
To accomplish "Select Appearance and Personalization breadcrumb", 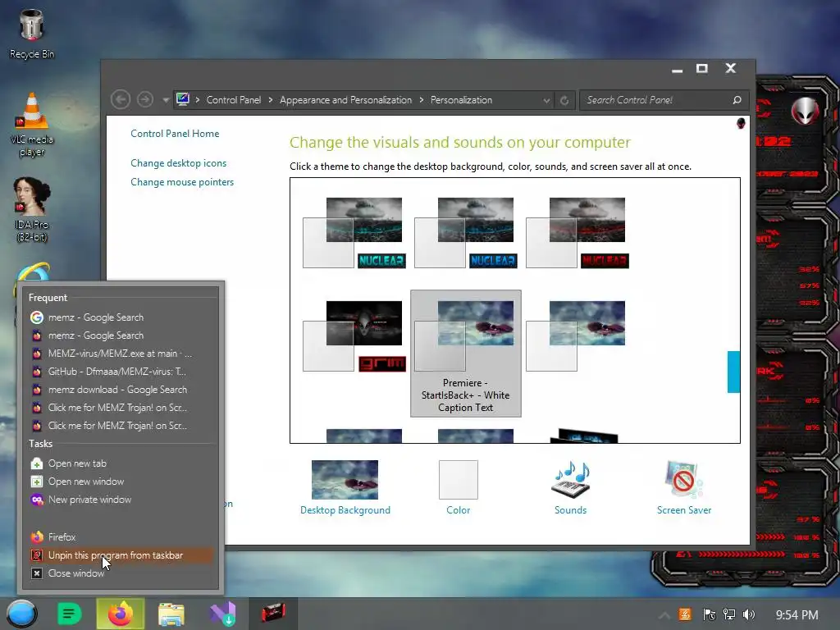I will tap(345, 100).
